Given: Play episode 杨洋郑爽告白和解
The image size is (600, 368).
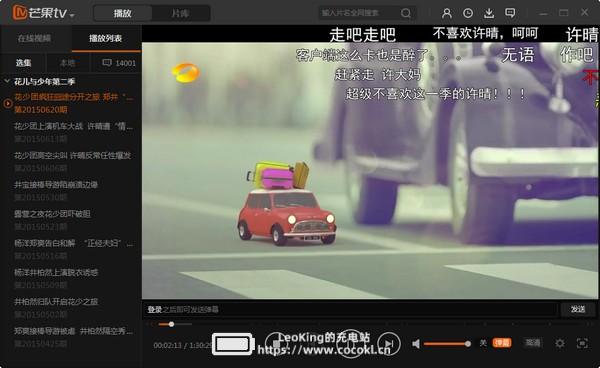Looking at the screenshot, I should tap(74, 249).
